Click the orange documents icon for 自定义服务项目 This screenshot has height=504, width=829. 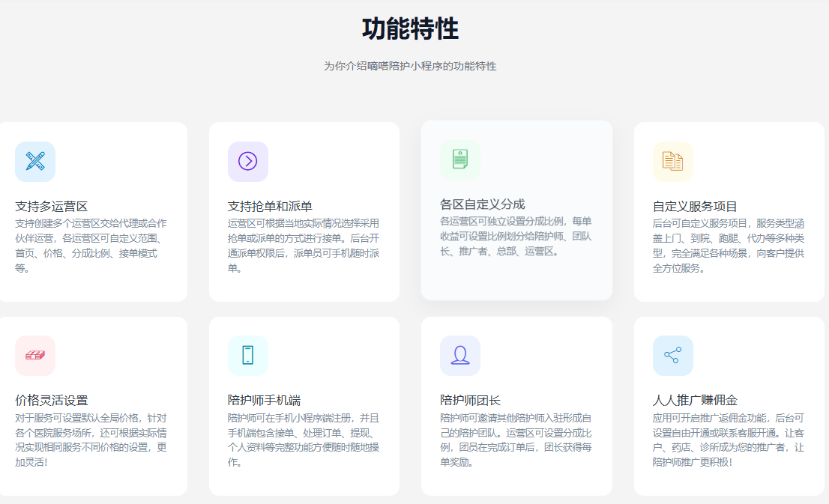[x=672, y=161]
